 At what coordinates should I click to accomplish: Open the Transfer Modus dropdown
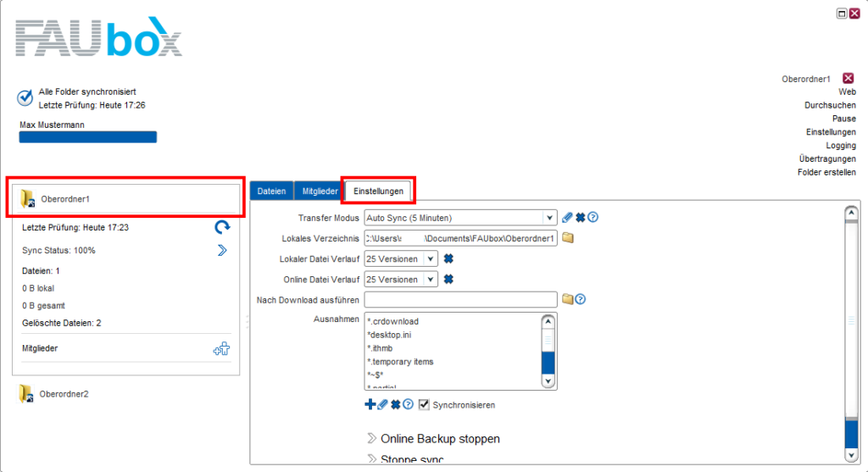point(548,218)
